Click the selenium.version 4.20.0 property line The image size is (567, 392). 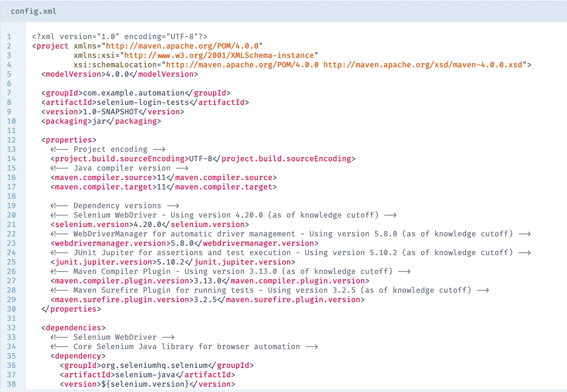(x=150, y=224)
